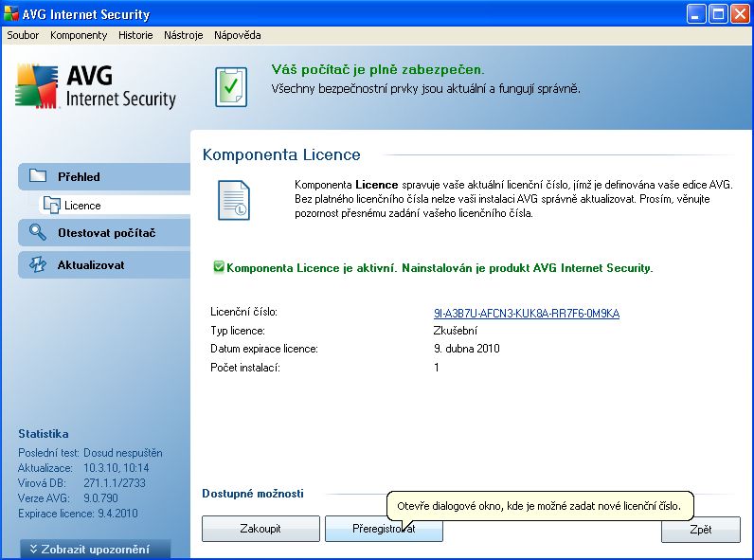
Task: Open the Soubor menu
Action: pos(23,35)
